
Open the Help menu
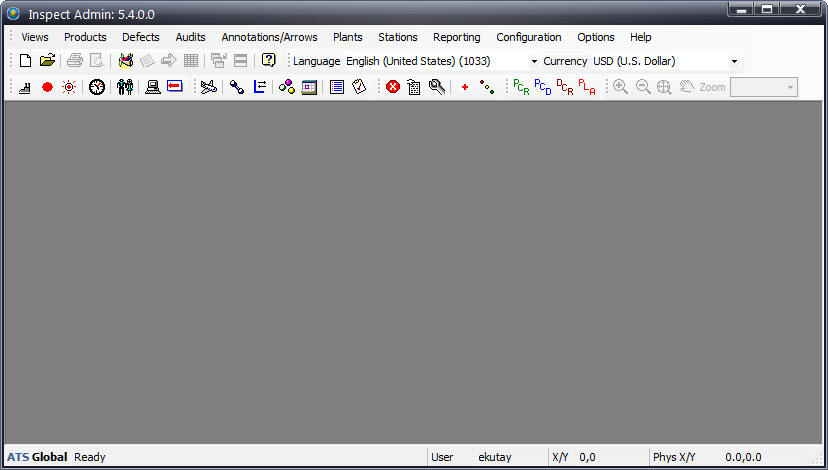[x=641, y=37]
